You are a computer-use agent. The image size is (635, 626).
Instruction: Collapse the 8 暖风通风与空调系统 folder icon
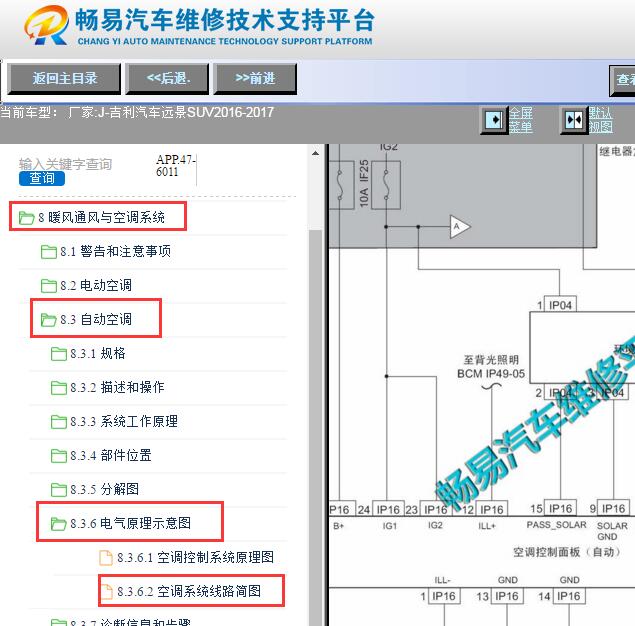pos(26,218)
